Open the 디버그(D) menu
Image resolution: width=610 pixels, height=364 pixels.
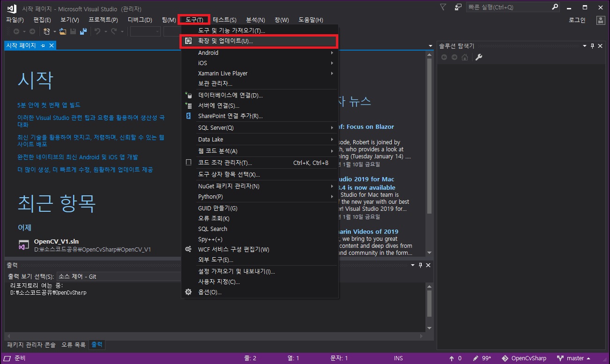(140, 20)
